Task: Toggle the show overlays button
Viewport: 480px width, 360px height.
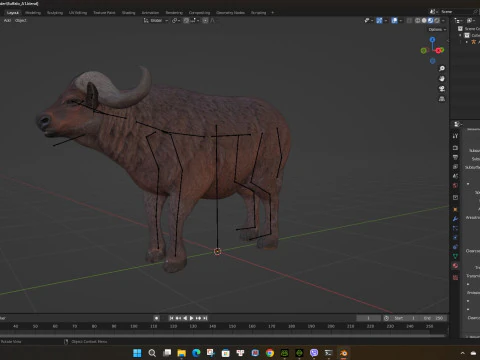Action: pos(394,21)
